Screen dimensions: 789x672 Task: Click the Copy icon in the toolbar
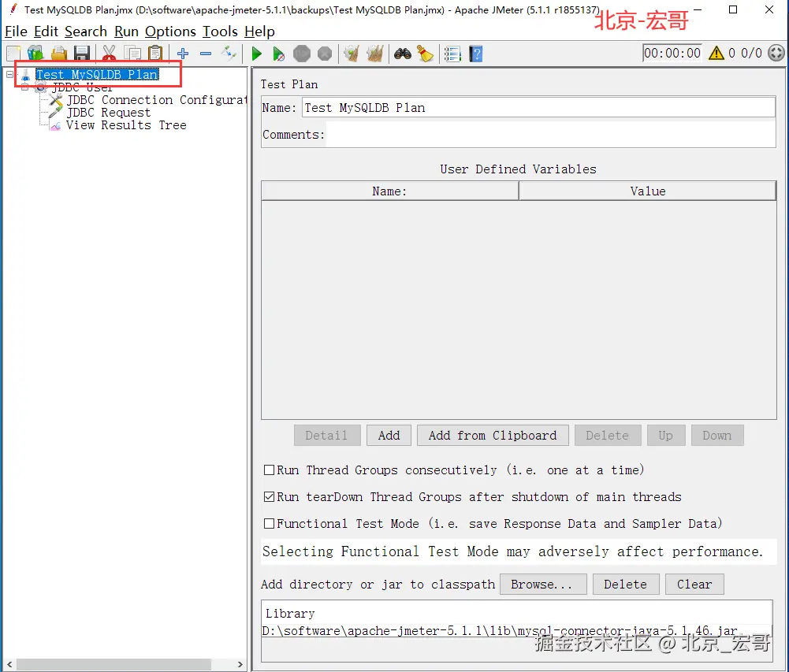(132, 54)
